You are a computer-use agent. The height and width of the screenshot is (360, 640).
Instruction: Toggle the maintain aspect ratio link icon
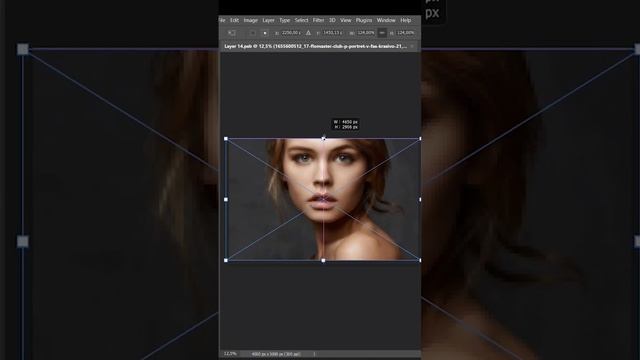click(382, 33)
